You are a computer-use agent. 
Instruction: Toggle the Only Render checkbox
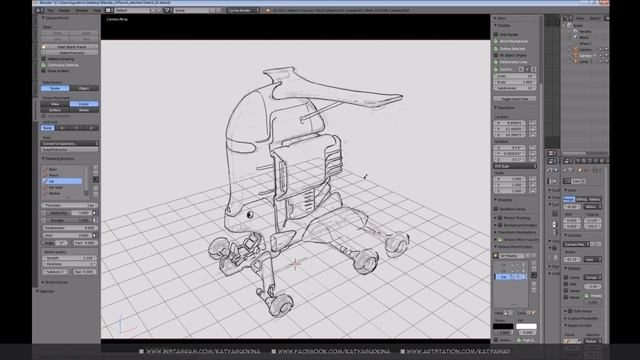pos(496,35)
